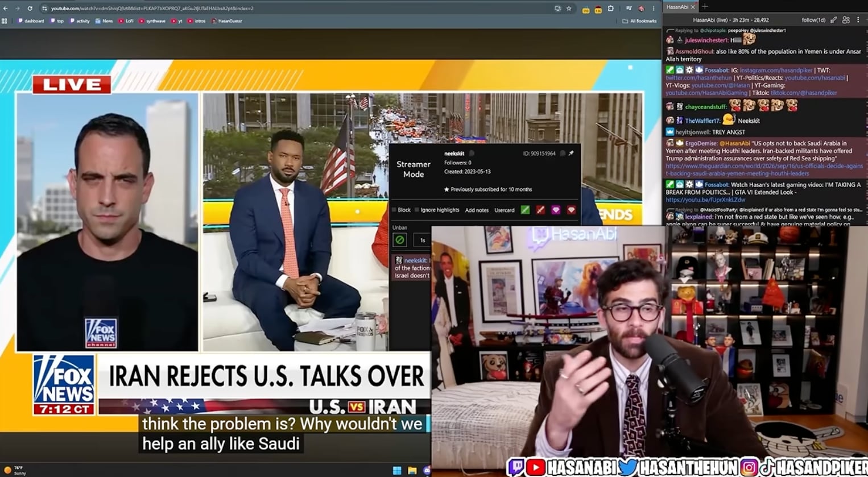This screenshot has width=868, height=477.
Task: Open Windows Start from the taskbar
Action: [397, 470]
